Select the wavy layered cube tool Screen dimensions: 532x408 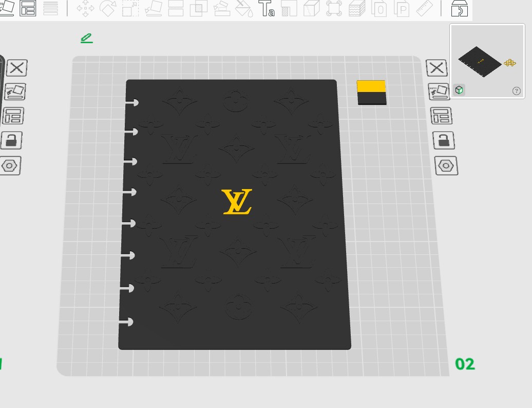[x=357, y=8]
